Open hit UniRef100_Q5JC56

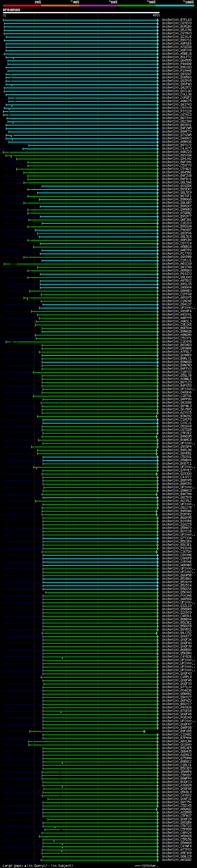coord(177,30)
